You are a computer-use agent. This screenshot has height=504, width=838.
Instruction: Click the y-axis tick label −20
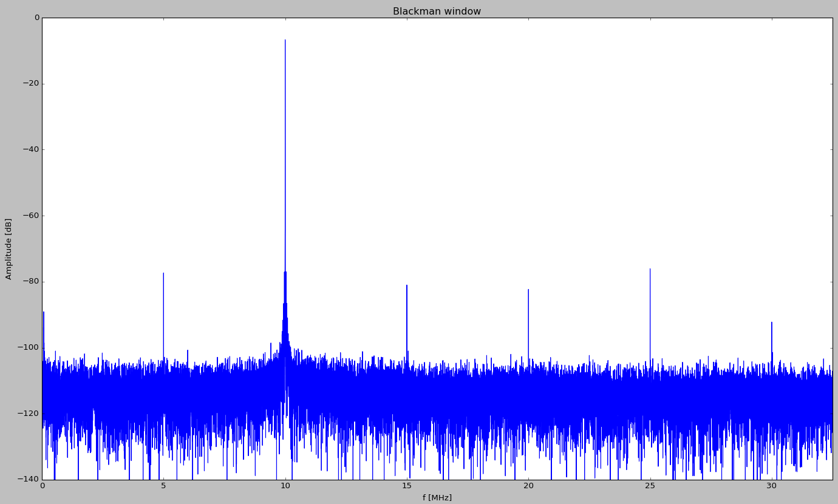point(30,84)
